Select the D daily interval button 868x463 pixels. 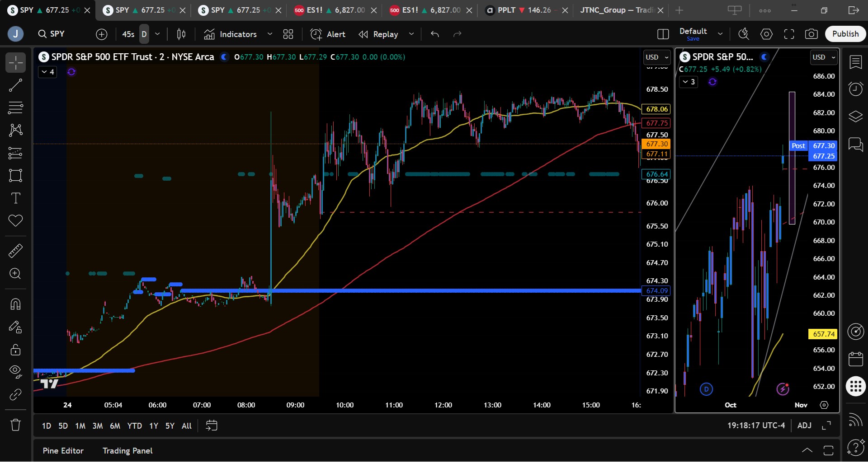144,34
